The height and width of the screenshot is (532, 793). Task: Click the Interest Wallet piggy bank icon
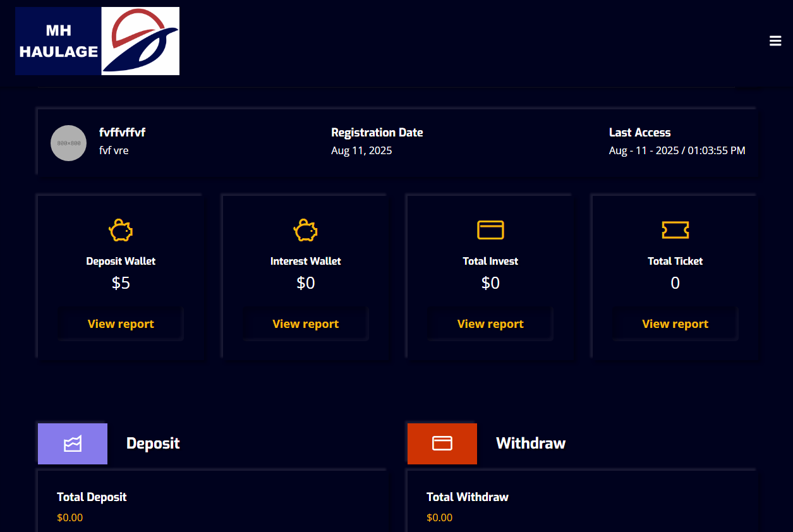point(306,230)
